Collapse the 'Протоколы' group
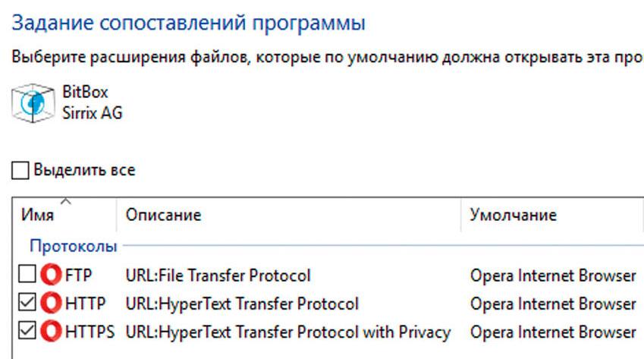Image resolution: width=644 pixels, height=359 pixels. point(74,246)
